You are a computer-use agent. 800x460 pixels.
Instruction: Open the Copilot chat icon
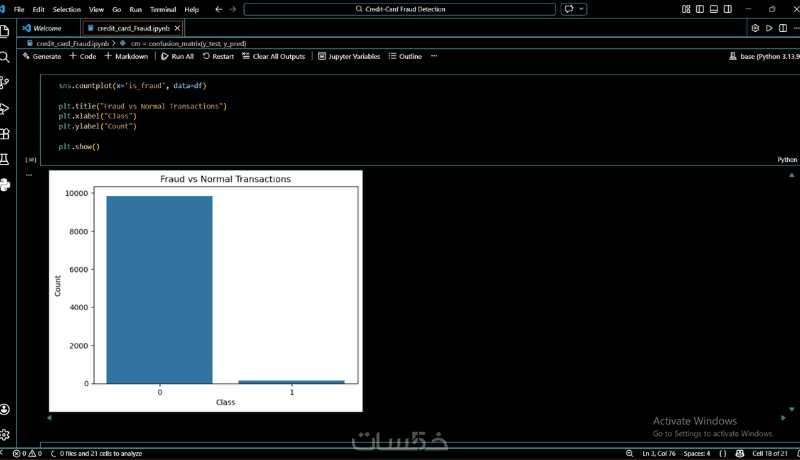(x=569, y=9)
